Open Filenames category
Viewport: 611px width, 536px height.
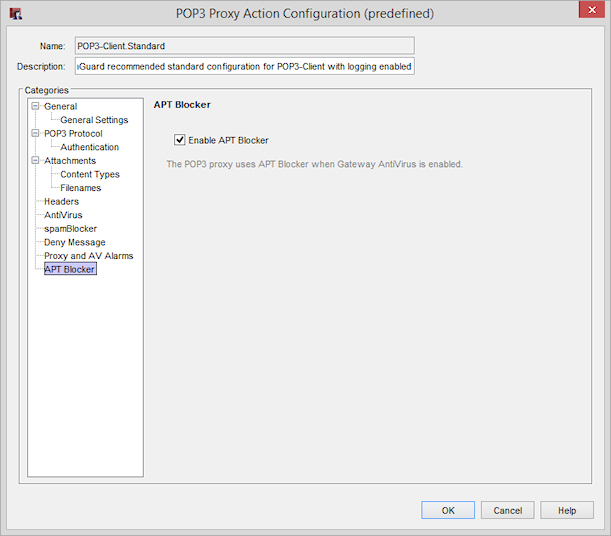click(x=81, y=188)
